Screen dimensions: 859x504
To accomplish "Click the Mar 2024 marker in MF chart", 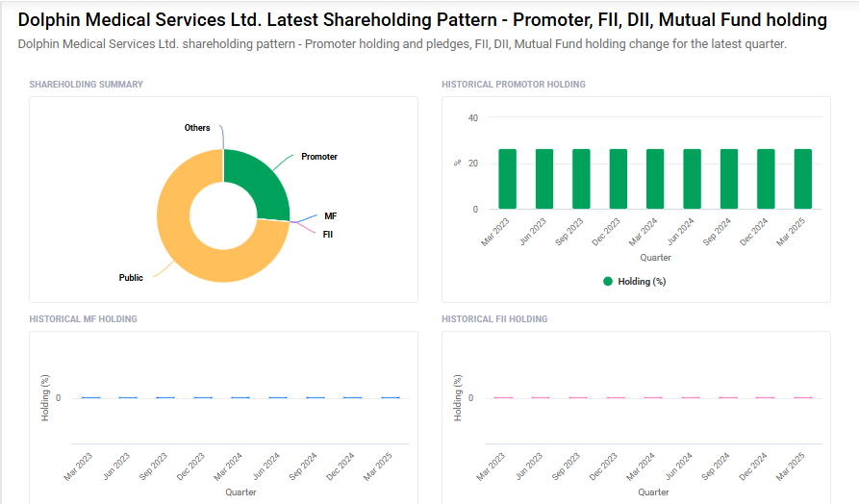I will click(x=240, y=398).
